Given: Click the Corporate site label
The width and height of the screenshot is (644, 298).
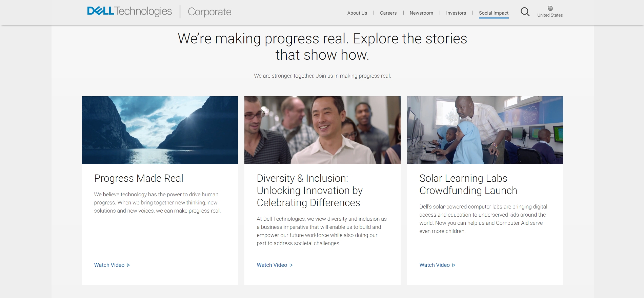Looking at the screenshot, I should [209, 12].
